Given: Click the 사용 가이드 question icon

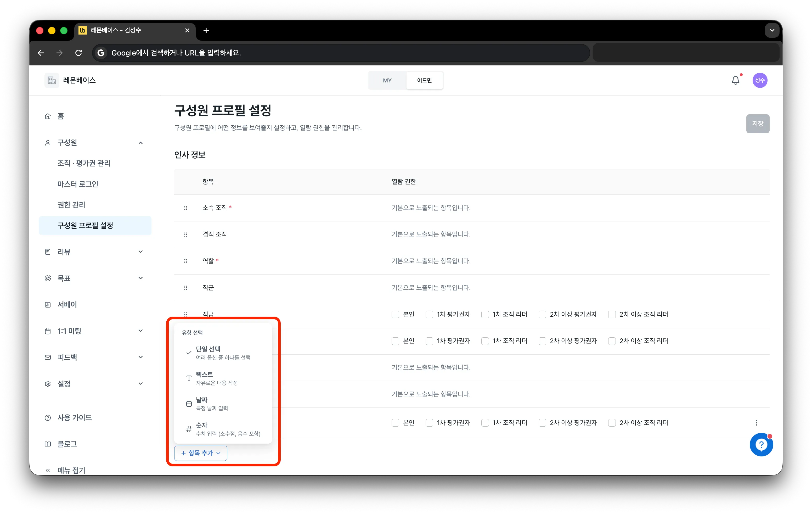Looking at the screenshot, I should coord(48,417).
